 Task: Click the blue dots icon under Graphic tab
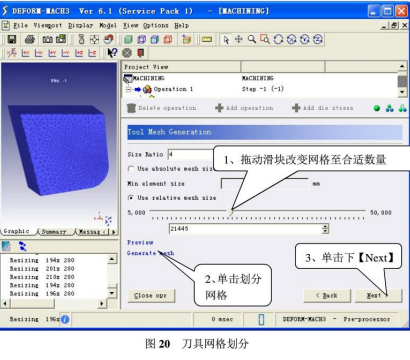coord(22,246)
